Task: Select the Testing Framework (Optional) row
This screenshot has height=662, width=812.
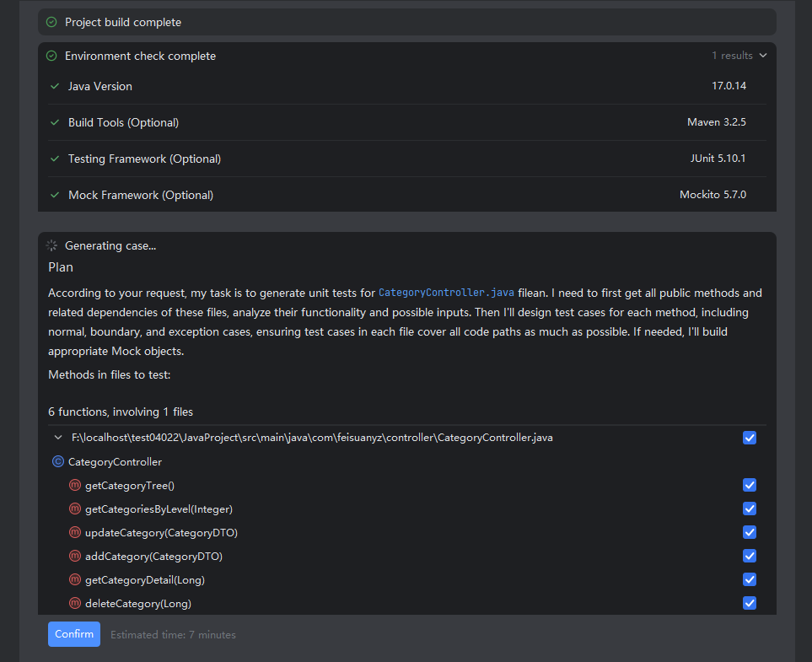Action: pos(407,159)
